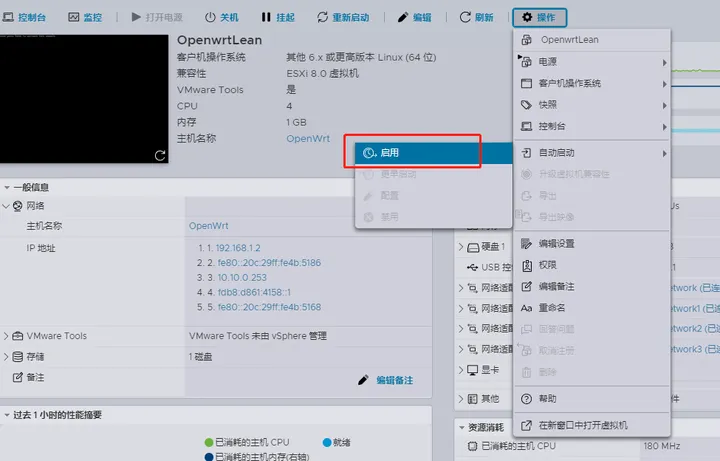The image size is (720, 461).
Task: Click the 关机 shut down button
Action: [x=222, y=17]
